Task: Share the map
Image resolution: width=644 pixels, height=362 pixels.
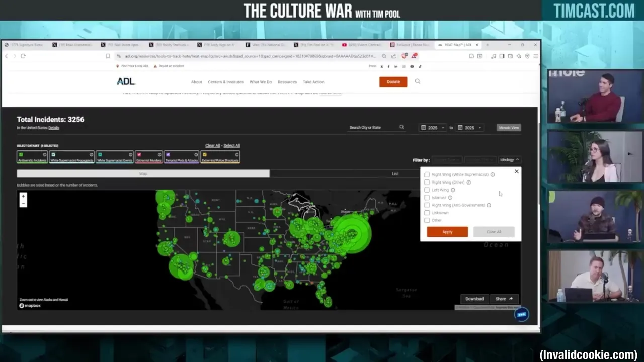Action: (504, 299)
